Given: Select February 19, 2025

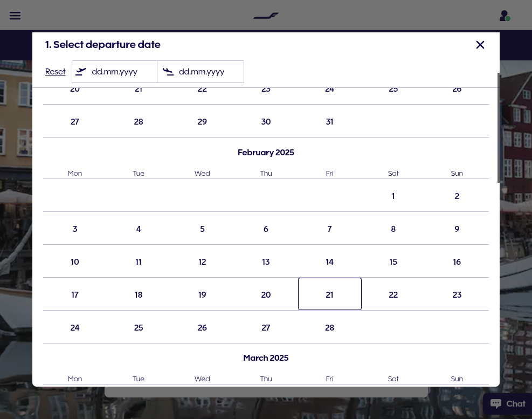Looking at the screenshot, I should click(x=202, y=295).
